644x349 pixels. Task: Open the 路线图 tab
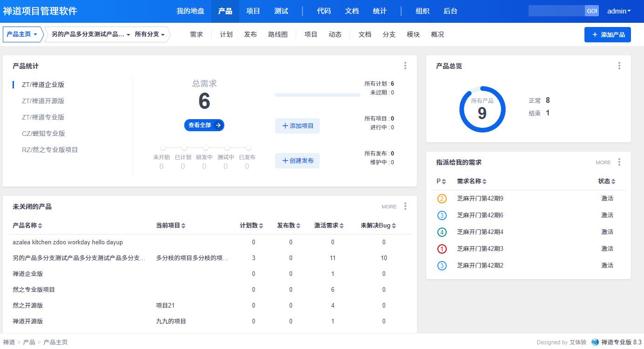pos(278,34)
